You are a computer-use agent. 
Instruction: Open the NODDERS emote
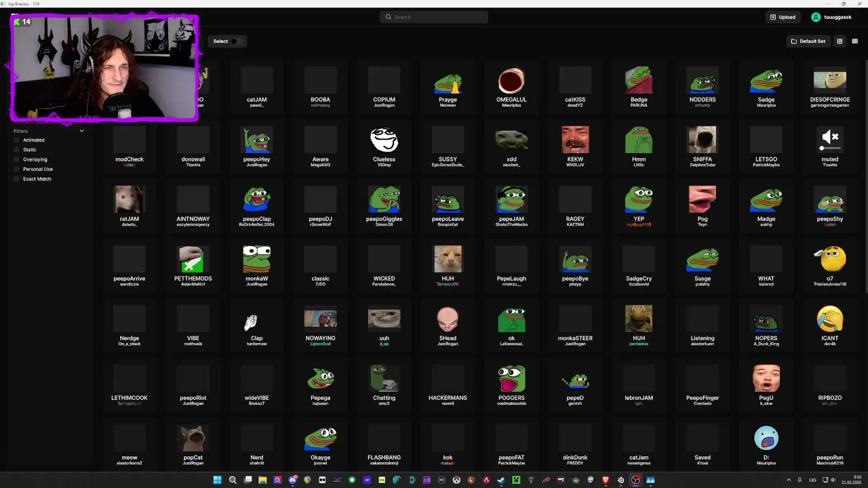coord(703,86)
